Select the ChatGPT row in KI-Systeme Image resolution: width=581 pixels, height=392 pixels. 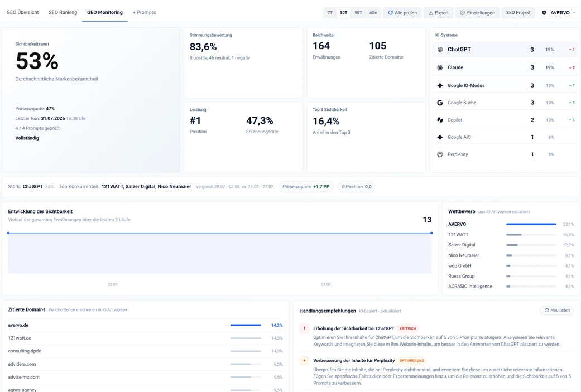click(x=505, y=50)
